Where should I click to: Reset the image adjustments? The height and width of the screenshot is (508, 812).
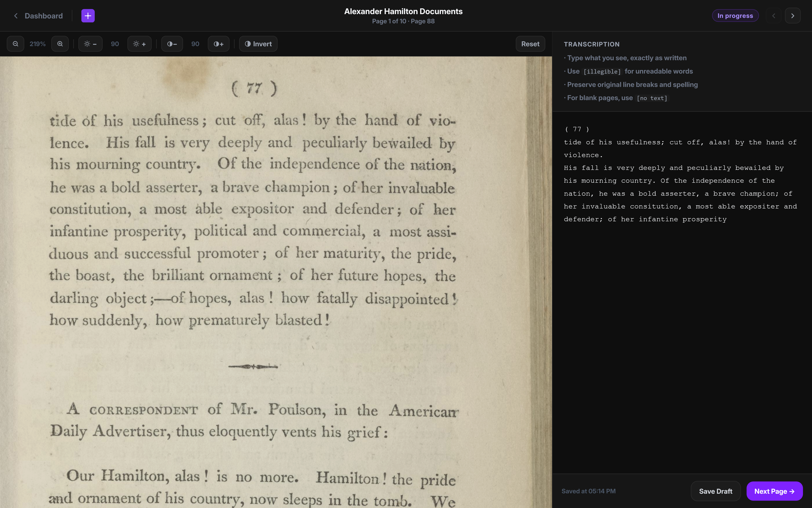pos(530,44)
